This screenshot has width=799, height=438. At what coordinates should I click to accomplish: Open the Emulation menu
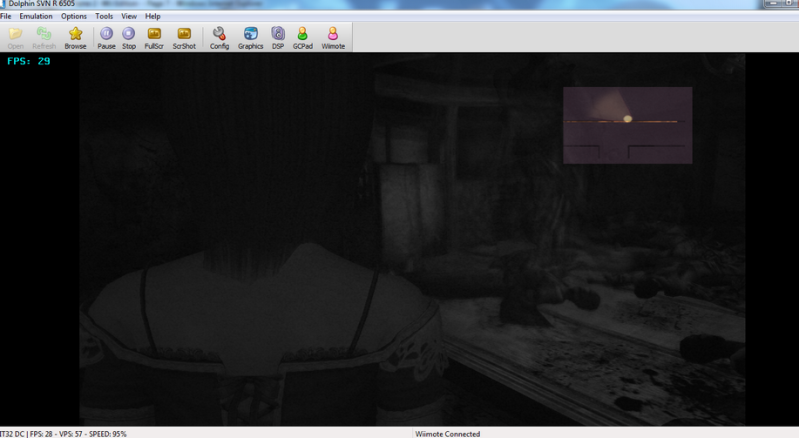36,17
